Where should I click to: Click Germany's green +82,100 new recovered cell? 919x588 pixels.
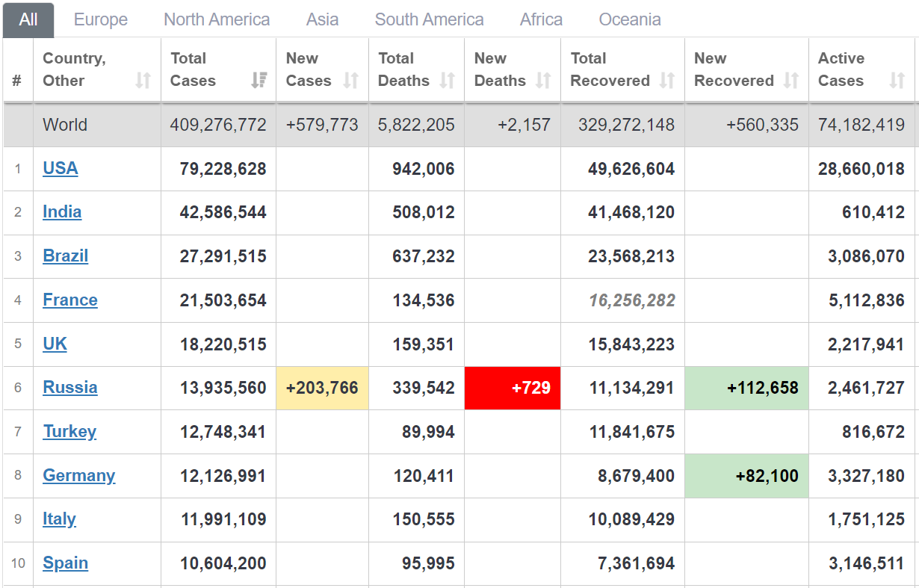[x=746, y=476]
